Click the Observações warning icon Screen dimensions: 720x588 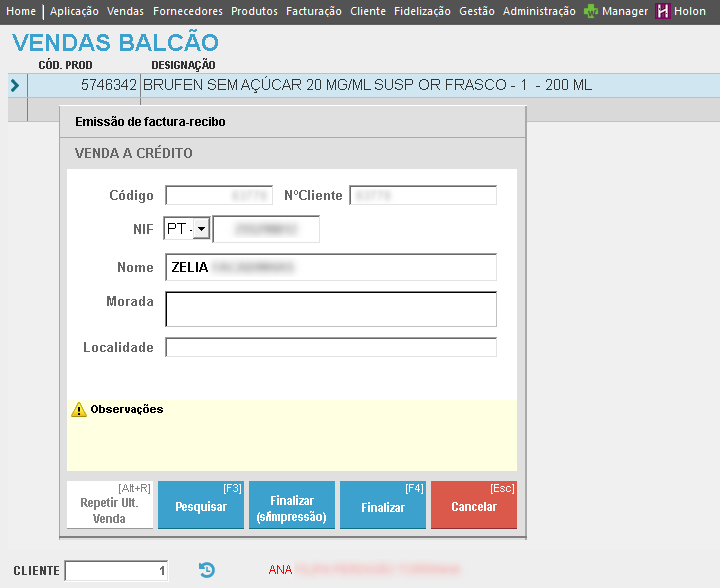(78, 410)
